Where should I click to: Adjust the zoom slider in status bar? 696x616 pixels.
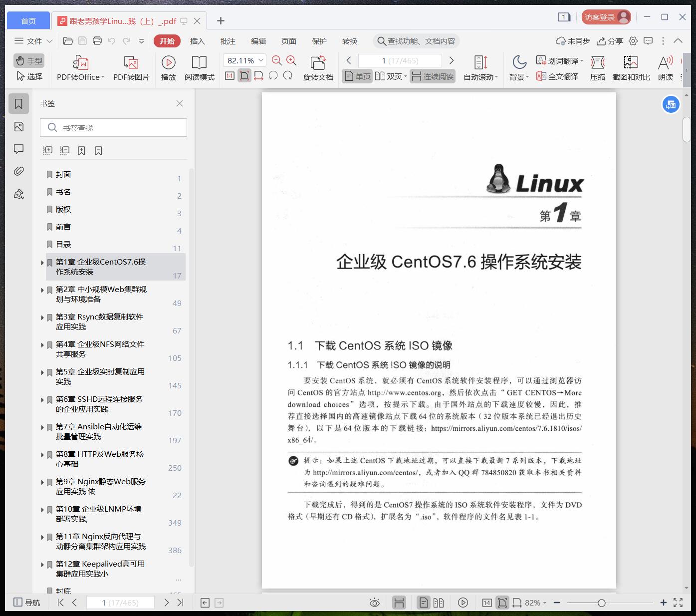tap(601, 603)
